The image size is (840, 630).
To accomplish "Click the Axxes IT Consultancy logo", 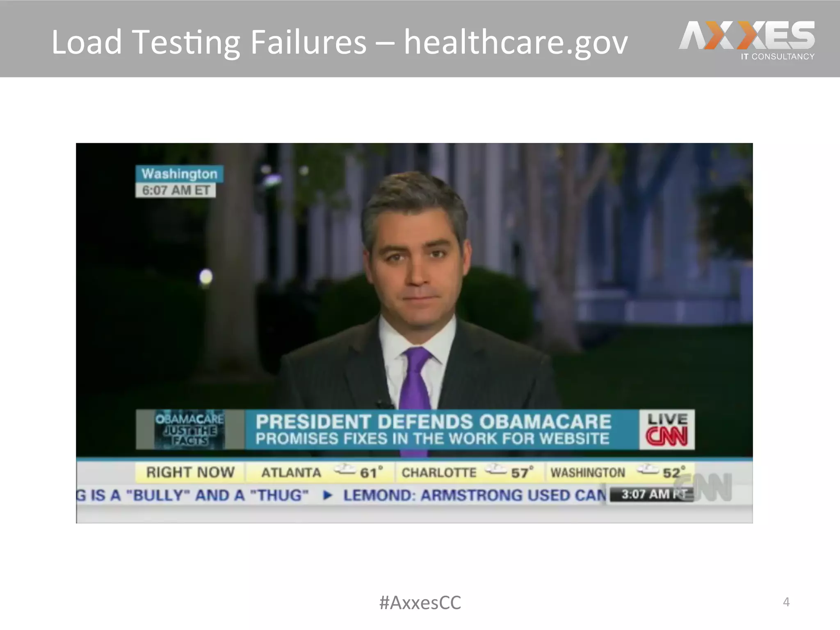I will pos(747,41).
